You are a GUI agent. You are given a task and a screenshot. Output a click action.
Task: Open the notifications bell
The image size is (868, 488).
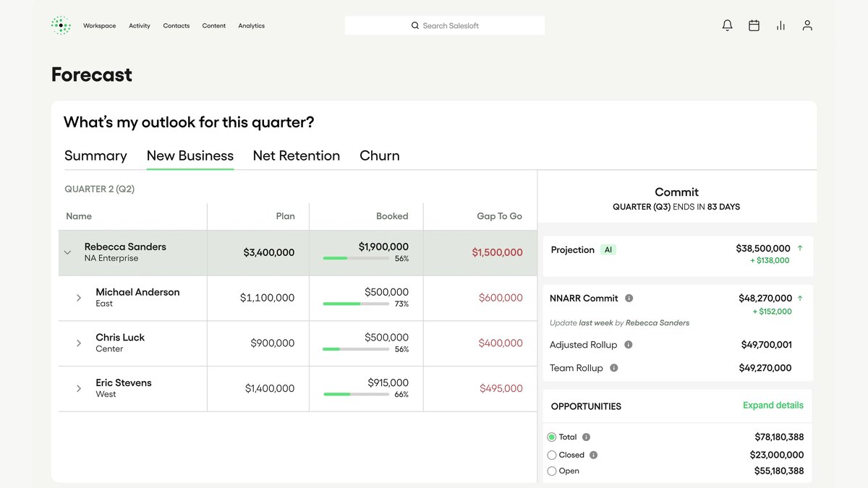click(x=728, y=25)
